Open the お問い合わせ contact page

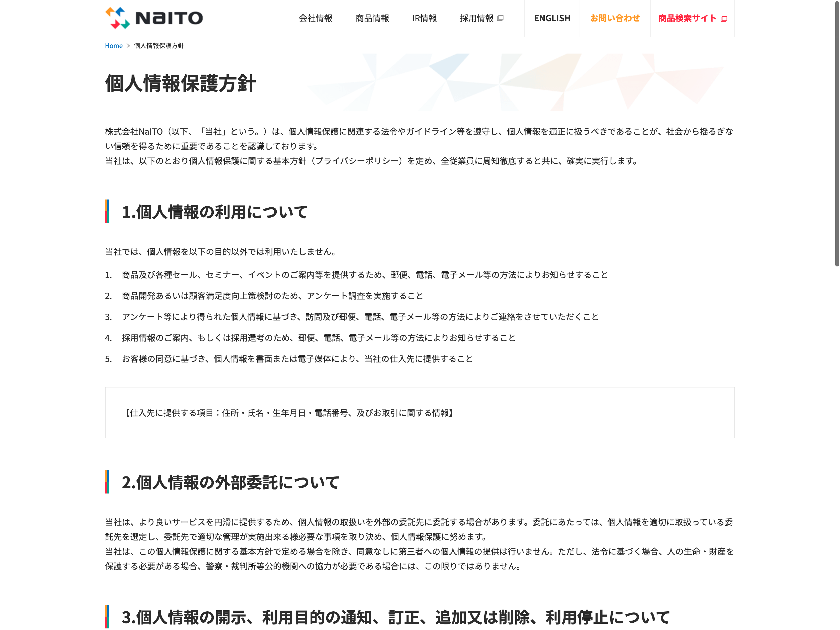coord(615,18)
